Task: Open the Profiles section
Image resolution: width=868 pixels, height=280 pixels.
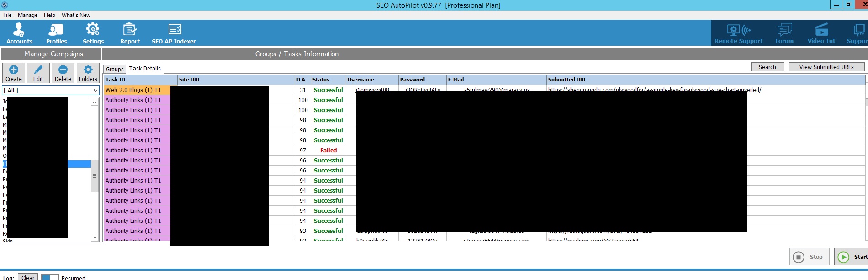Action: tap(56, 33)
